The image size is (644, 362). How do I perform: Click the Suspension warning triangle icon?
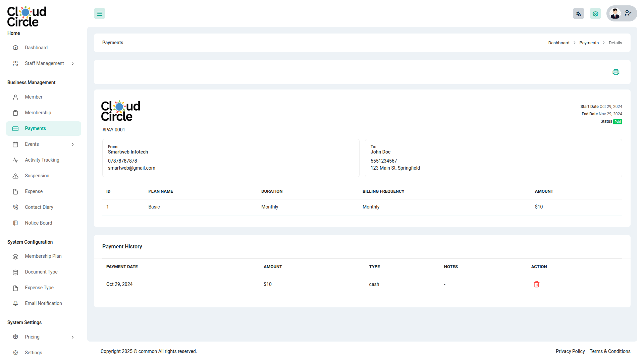tap(15, 176)
